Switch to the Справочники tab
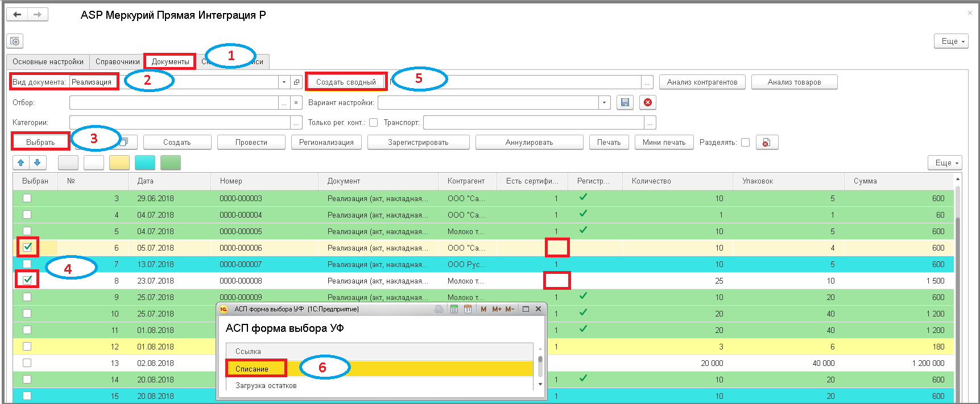Image resolution: width=980 pixels, height=404 pixels. (x=118, y=61)
